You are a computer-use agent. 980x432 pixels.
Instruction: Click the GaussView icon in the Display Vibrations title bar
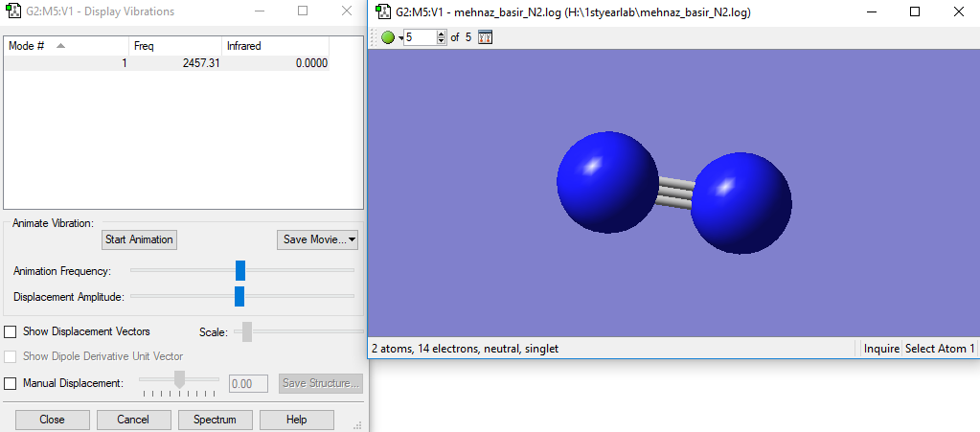point(11,11)
